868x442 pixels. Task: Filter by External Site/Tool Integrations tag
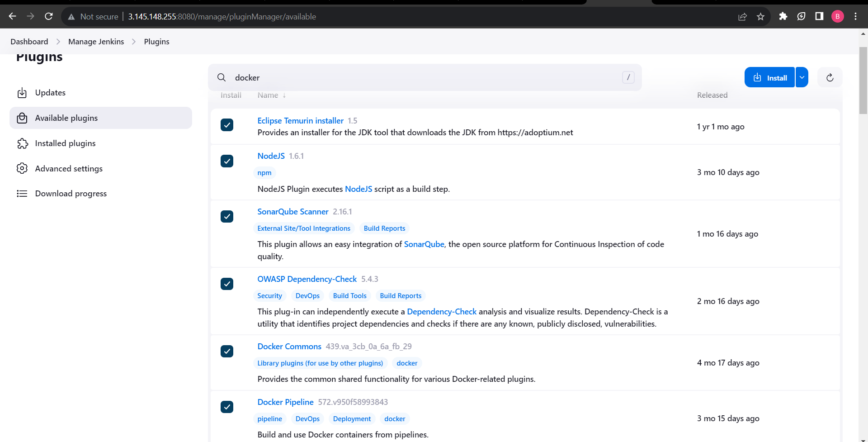point(304,228)
